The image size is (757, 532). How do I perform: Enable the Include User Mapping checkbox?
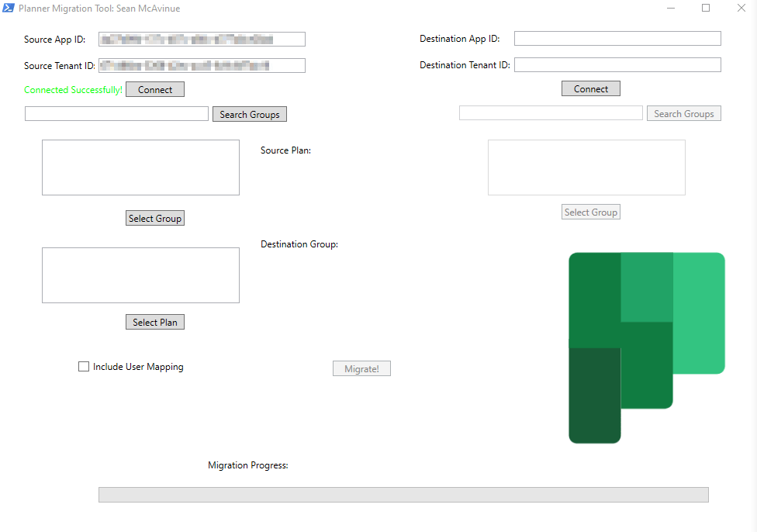click(x=84, y=367)
